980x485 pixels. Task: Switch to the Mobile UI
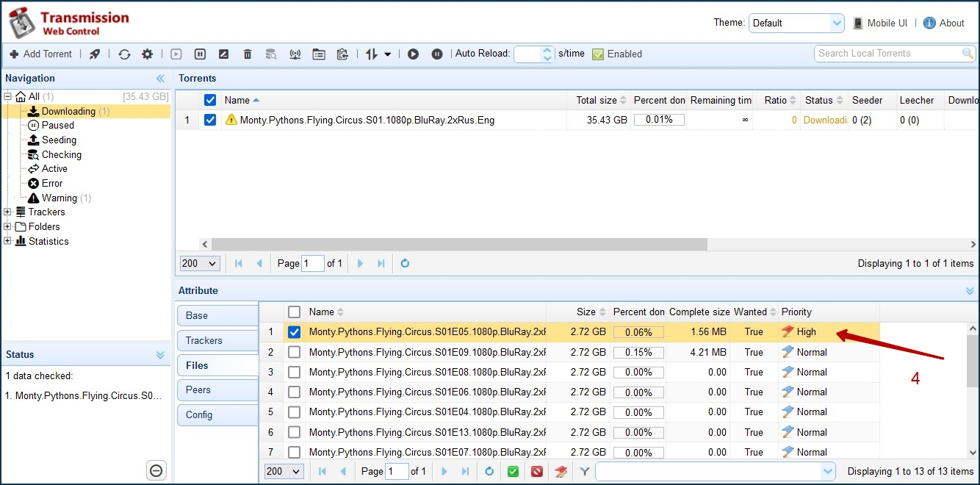pos(880,23)
